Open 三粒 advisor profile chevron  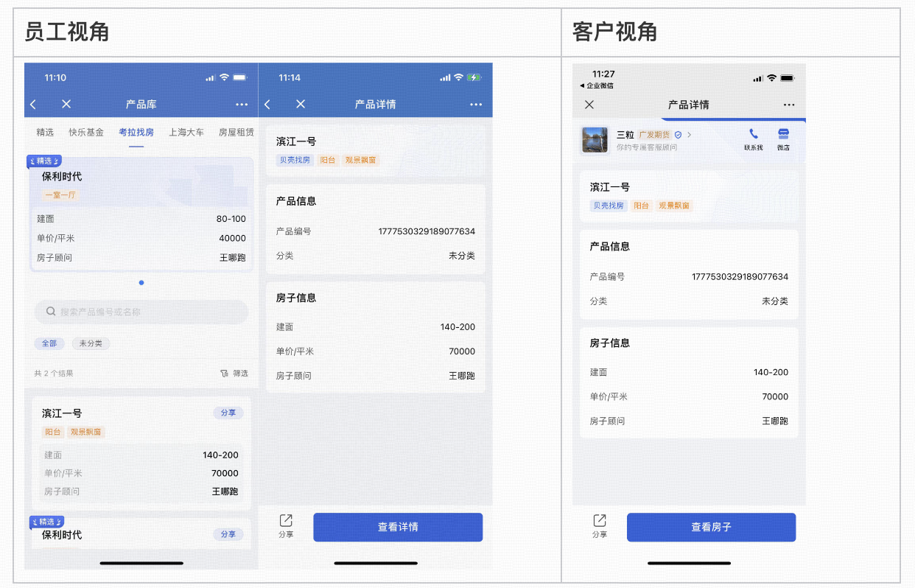(x=690, y=135)
